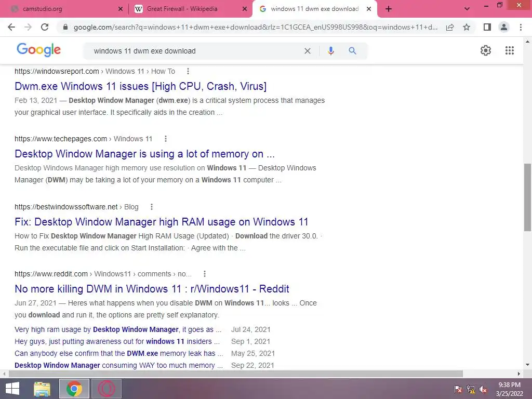Select the windows 11 dwm exe download tab
This screenshot has width=532, height=399.
point(314,9)
